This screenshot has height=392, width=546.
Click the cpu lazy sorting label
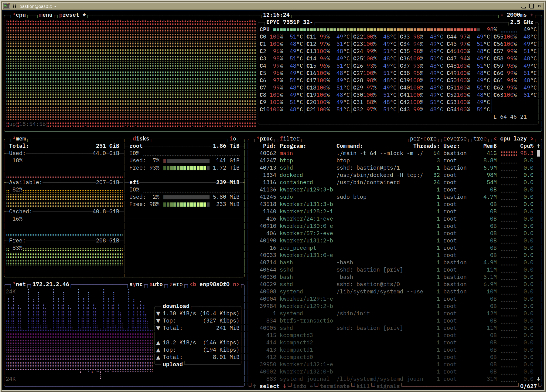click(514, 139)
